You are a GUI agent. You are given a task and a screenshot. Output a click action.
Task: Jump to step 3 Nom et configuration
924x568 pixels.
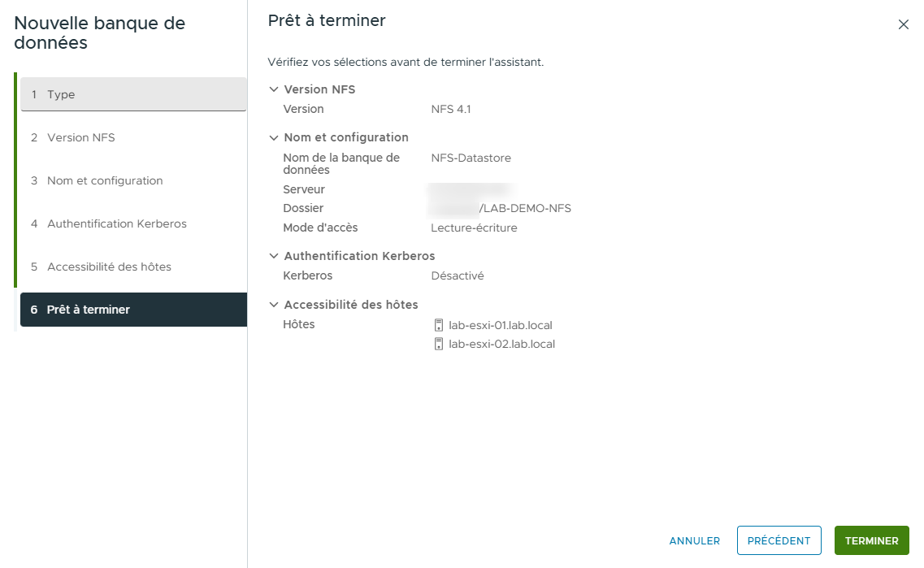coord(133,180)
